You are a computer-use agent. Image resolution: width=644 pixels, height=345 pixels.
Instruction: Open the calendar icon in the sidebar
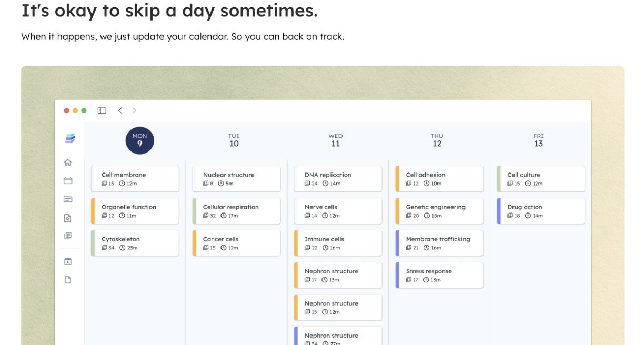pos(68,181)
